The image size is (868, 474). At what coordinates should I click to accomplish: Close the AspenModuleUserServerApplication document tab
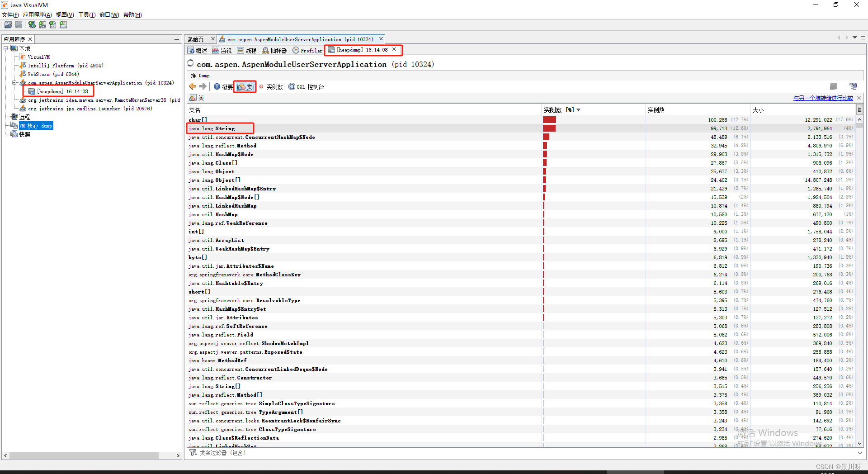coord(381,39)
